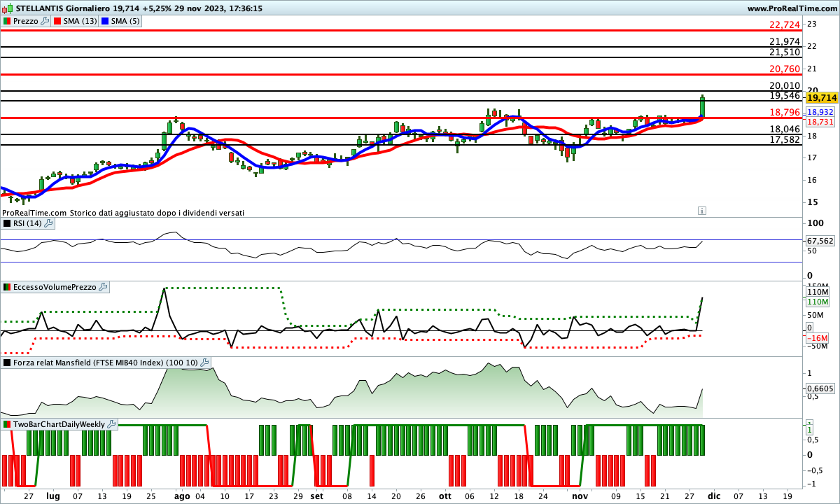Image resolution: width=840 pixels, height=504 pixels.
Task: Select the SMA (5) legend label
Action: pyautogui.click(x=126, y=21)
